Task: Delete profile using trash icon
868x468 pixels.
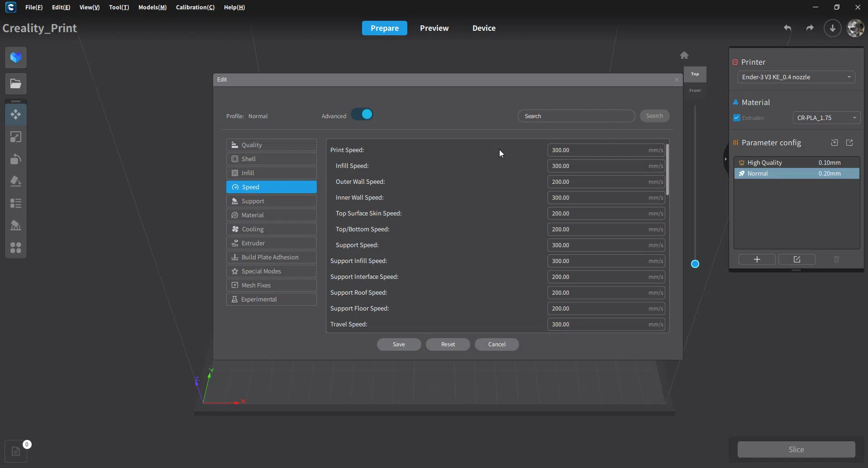Action: pos(837,259)
